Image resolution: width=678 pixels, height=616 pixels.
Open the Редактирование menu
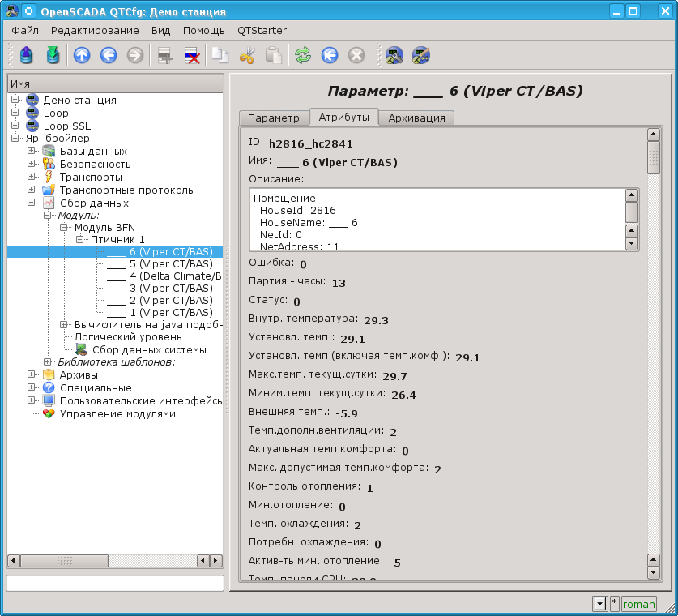[95, 30]
